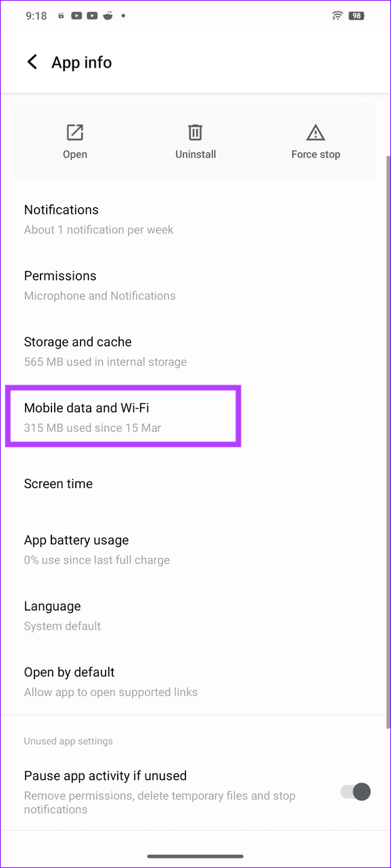Tap the Open app icon
The height and width of the screenshot is (868, 391).
pos(74,133)
